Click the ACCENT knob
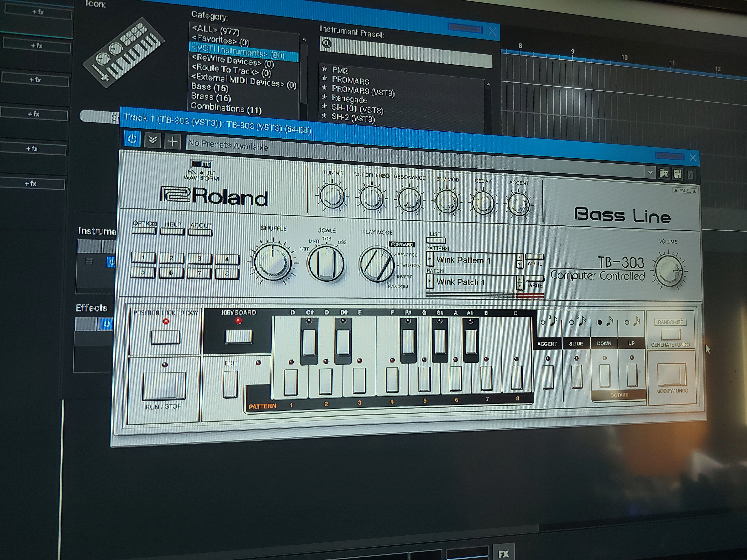 click(x=518, y=205)
